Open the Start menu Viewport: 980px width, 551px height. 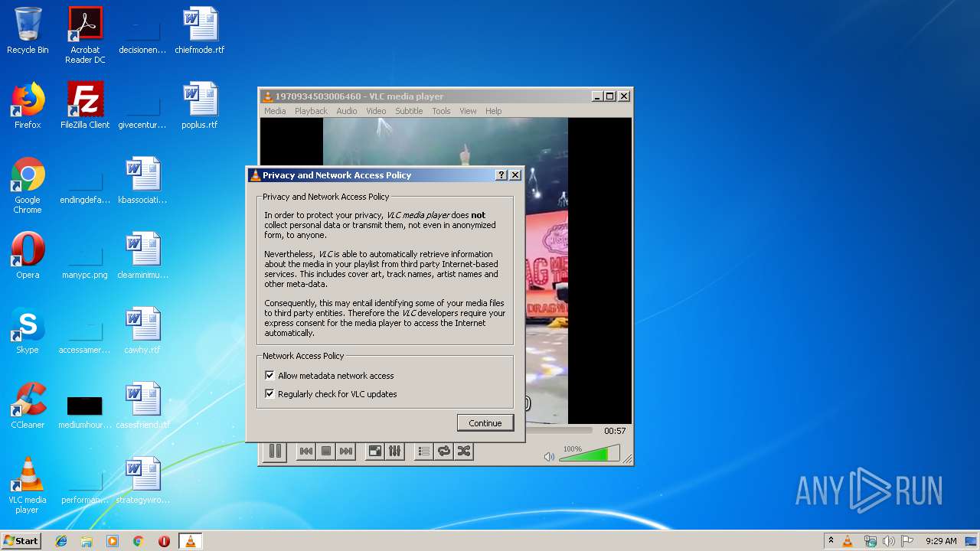[x=21, y=541]
